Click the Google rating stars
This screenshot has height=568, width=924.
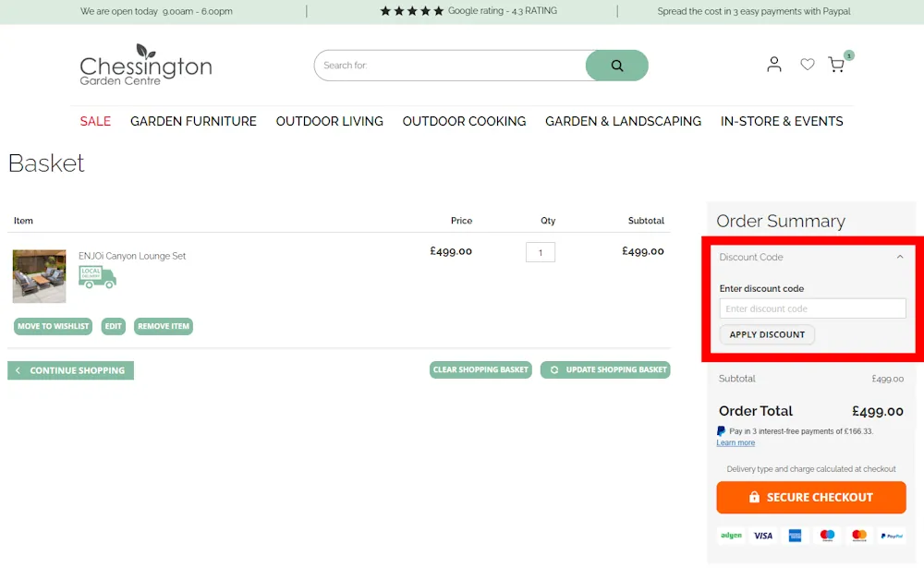412,10
